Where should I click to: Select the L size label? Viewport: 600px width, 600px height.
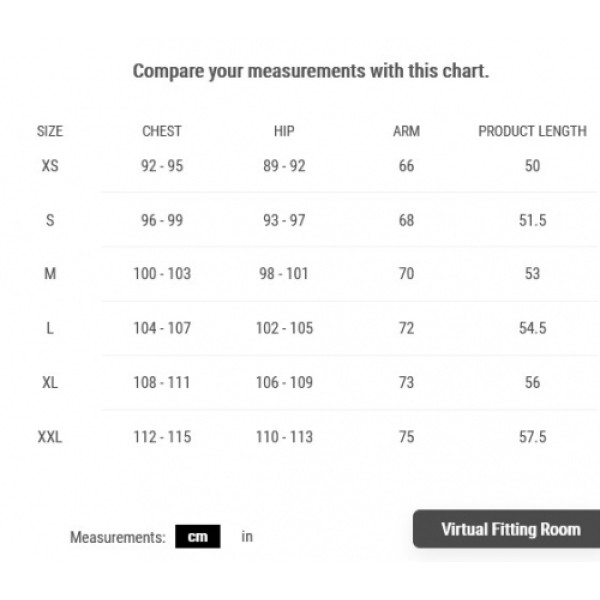click(50, 328)
